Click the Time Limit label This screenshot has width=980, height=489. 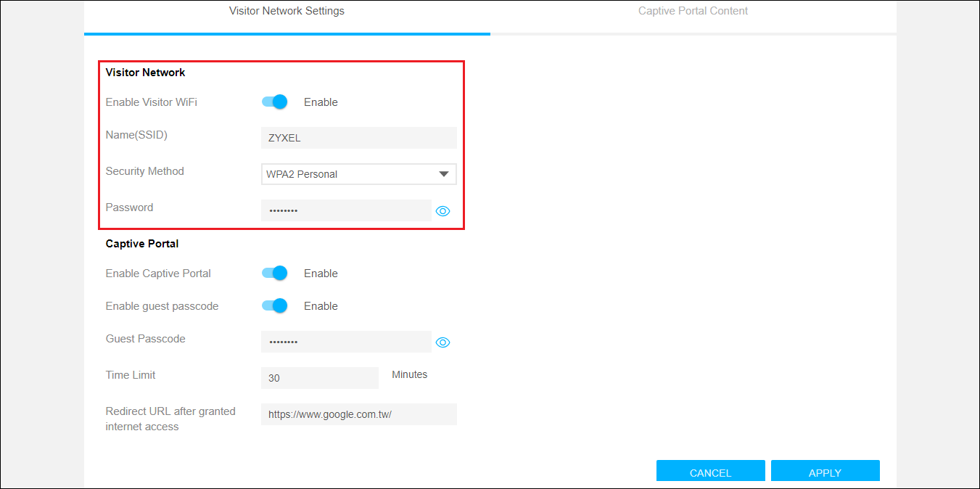coord(131,375)
